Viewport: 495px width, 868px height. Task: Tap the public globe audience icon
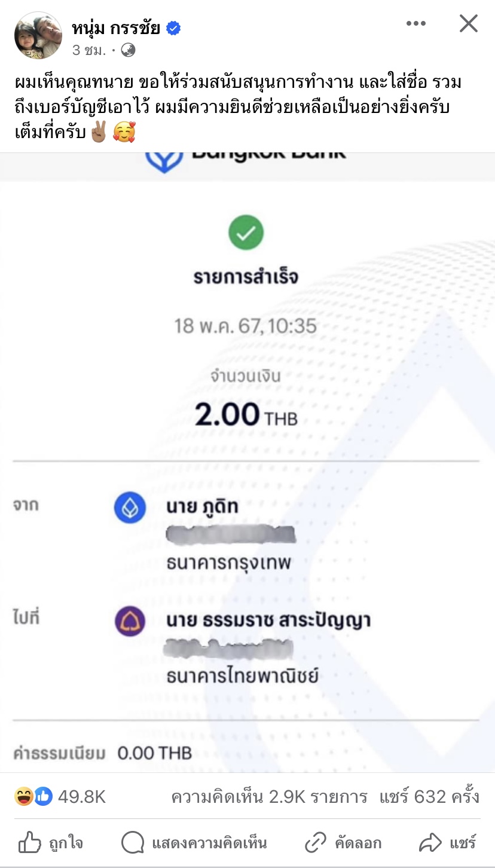127,50
